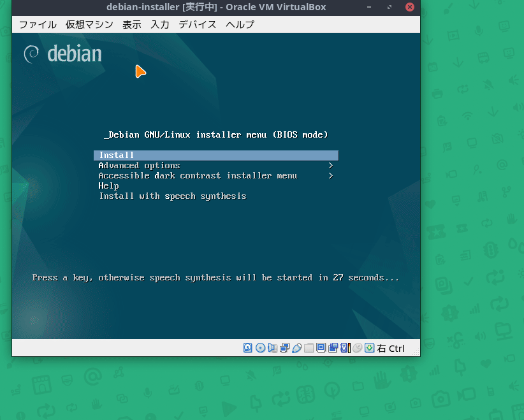The width and height of the screenshot is (524, 420).
Task: Select the Help entry in installer menu
Action: coord(216,185)
